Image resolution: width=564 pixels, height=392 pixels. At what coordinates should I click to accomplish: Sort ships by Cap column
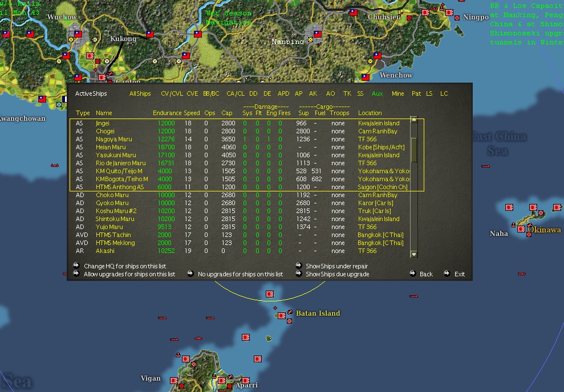(226, 113)
